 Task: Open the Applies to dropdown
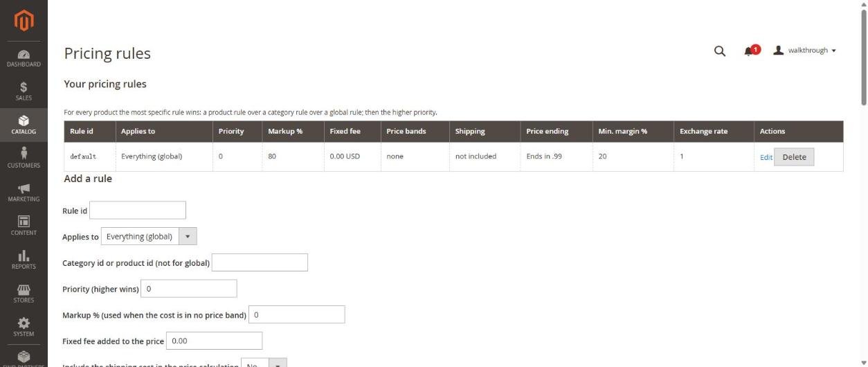tap(149, 236)
